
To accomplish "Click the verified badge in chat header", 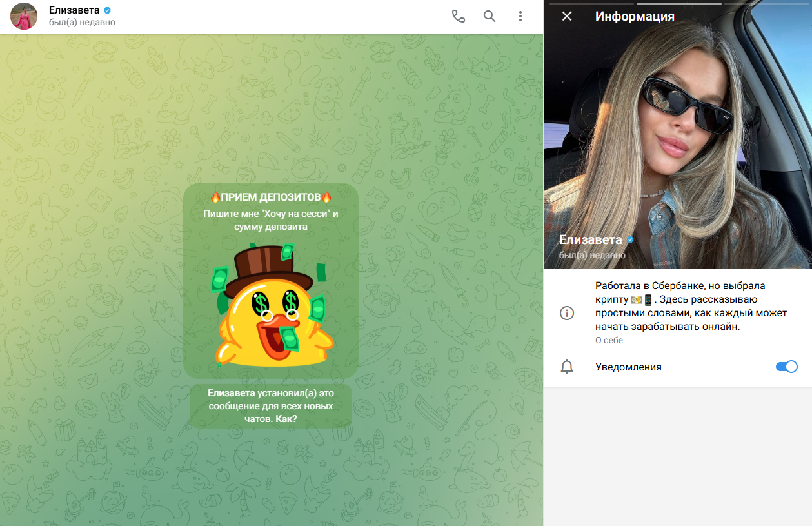I will (108, 10).
